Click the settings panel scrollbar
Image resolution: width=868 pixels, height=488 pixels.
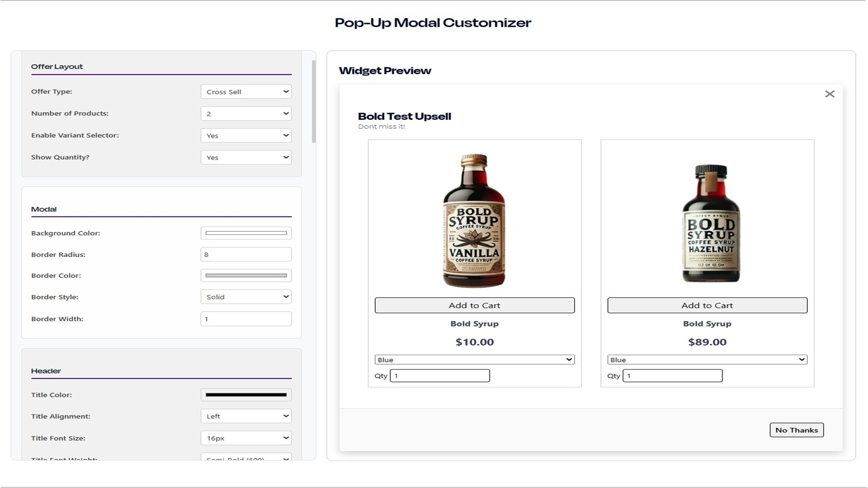(x=314, y=102)
